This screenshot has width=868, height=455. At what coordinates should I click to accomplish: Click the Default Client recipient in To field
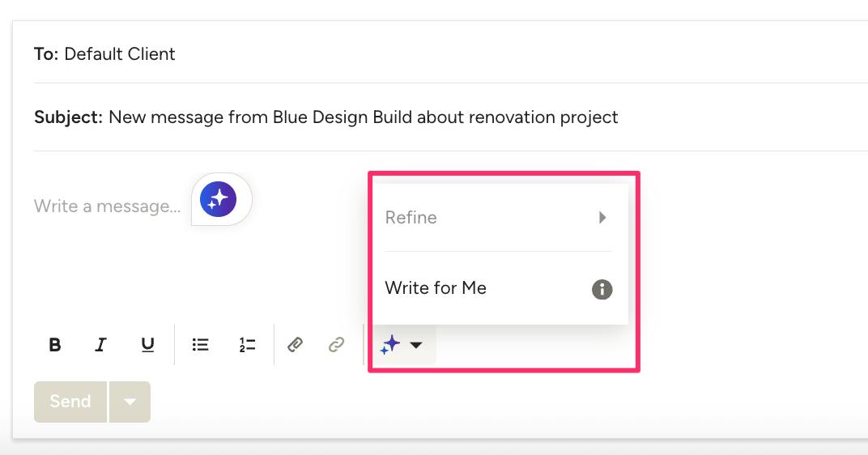pos(120,53)
